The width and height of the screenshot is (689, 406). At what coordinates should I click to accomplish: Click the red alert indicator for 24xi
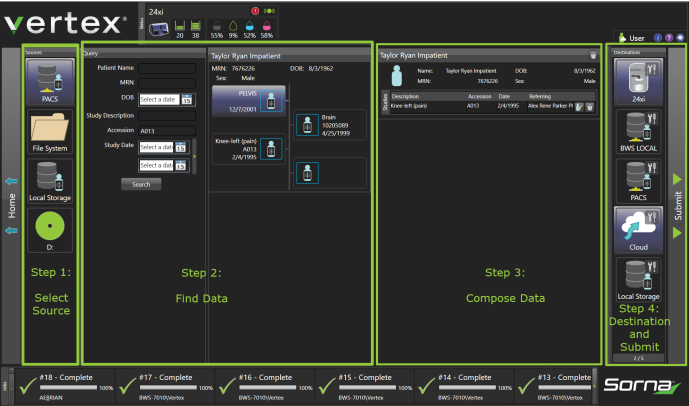[x=254, y=11]
